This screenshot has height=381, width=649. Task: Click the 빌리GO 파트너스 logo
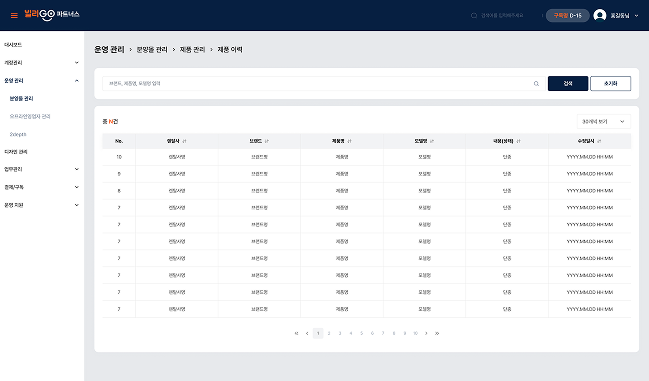click(x=52, y=15)
